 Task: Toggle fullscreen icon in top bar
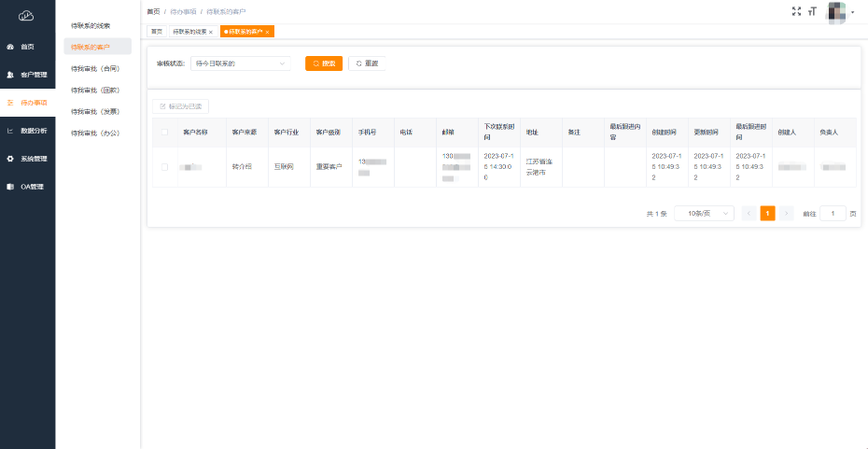coord(796,11)
